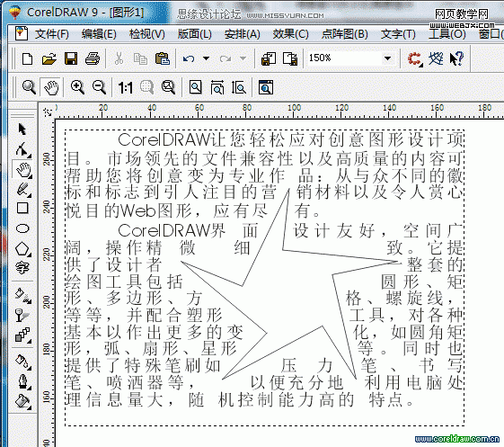Select the Zoom magnifier tool in zoom toolbar
Image resolution: width=504 pixels, height=447 pixels.
coord(29,87)
